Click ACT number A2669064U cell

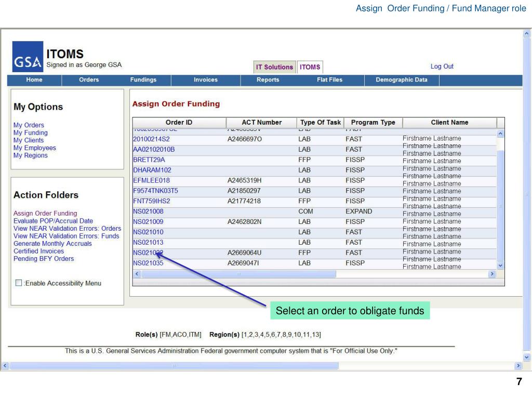244,253
